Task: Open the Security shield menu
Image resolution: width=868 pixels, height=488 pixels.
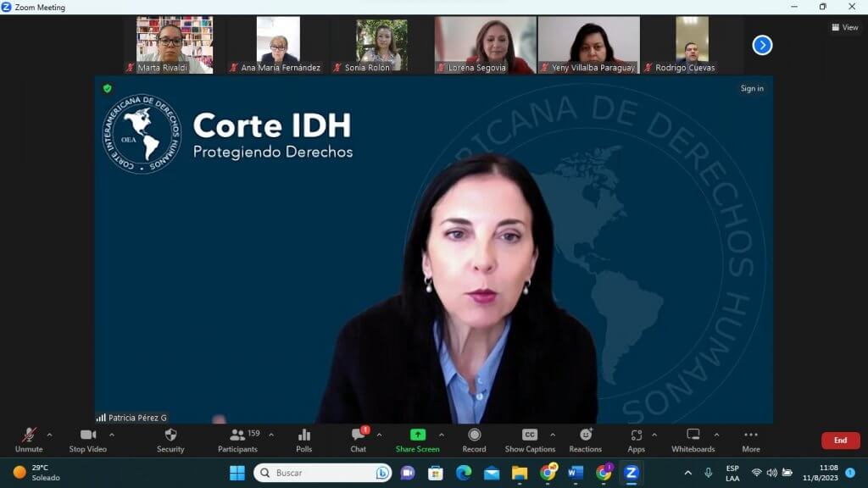Action: pos(170,441)
